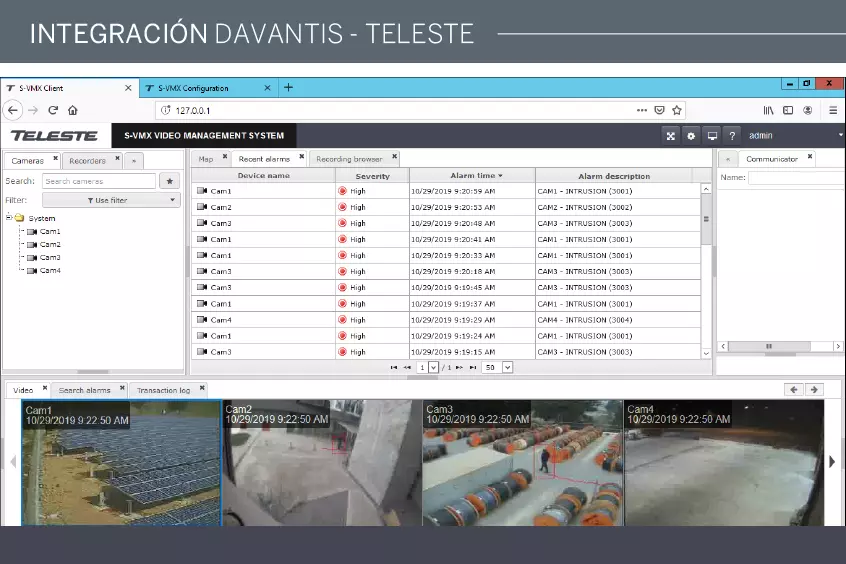The width and height of the screenshot is (846, 564).
Task: Collapse the Communicator panel arrow
Action: [728, 159]
